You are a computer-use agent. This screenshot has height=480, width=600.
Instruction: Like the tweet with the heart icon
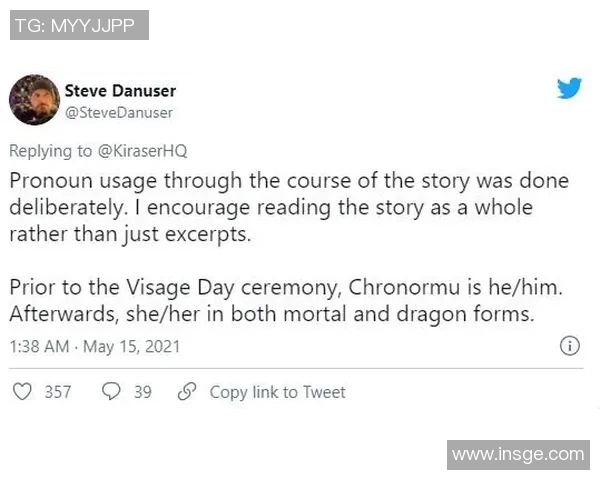(21, 392)
